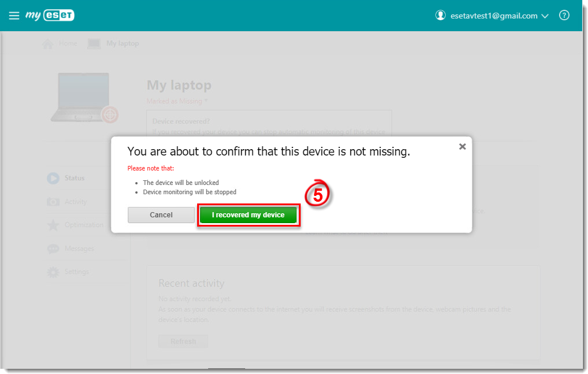
Task: Click the missing target badge on laptop
Action: click(x=110, y=114)
